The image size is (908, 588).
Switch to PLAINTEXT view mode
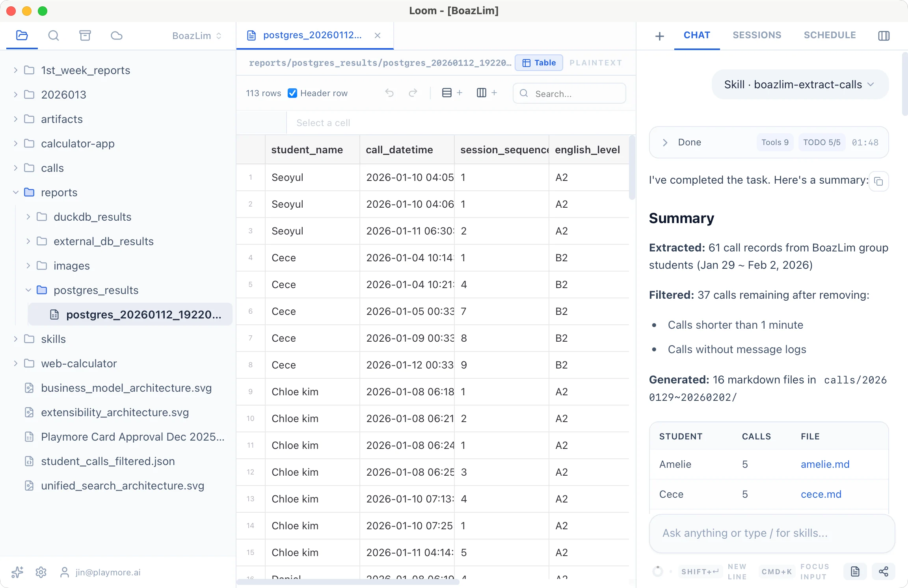click(595, 63)
